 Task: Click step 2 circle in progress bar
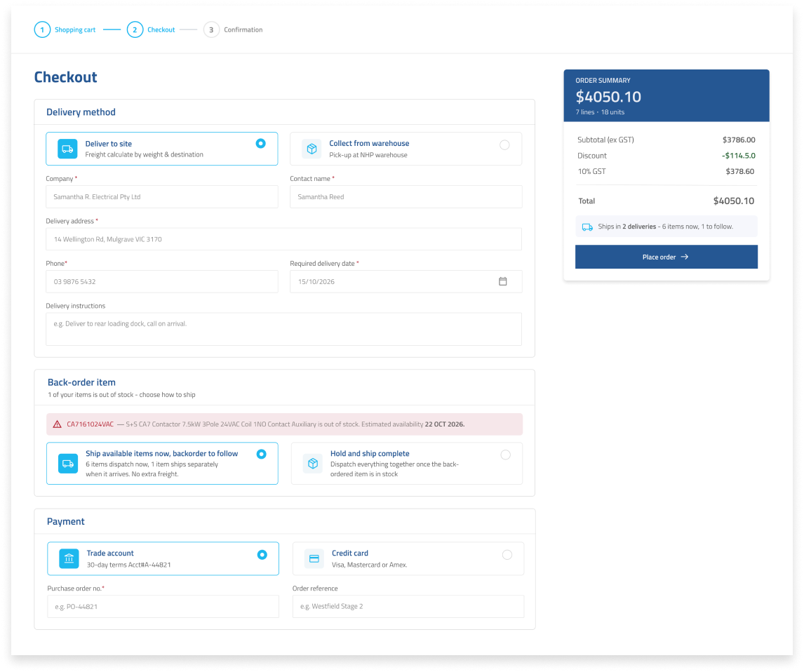click(x=135, y=29)
